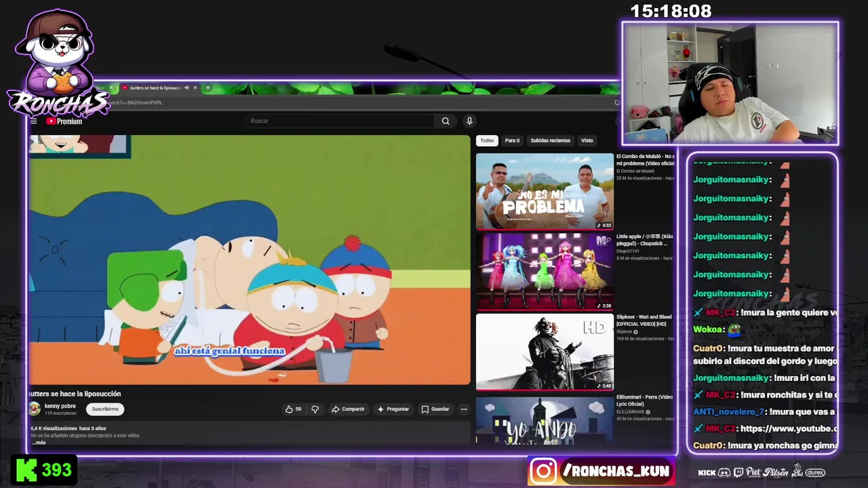Open No Es Mi Problema video thumbnail
The image size is (868, 488).
(x=545, y=192)
